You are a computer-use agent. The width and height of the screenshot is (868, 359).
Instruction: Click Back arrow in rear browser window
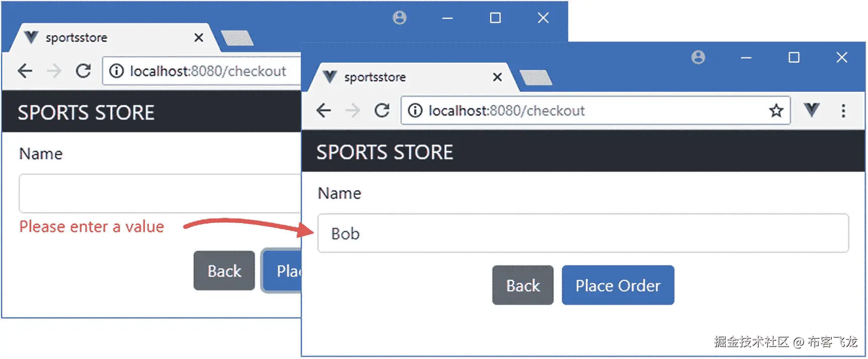tap(25, 71)
